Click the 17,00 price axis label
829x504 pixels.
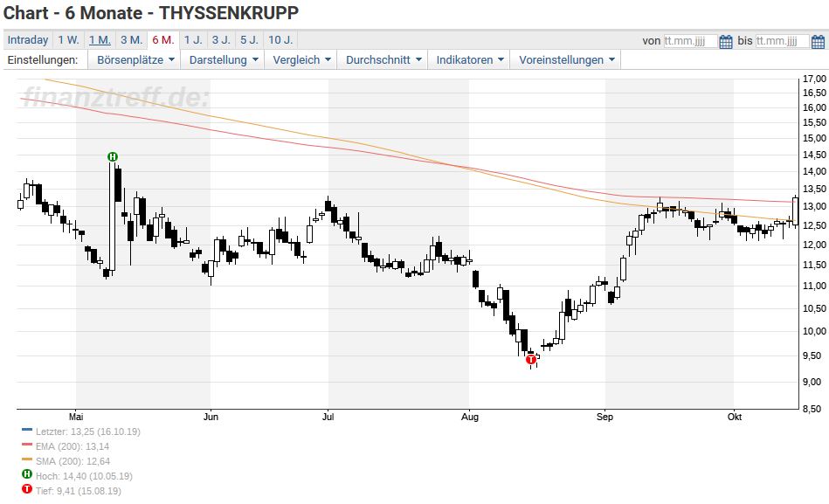814,79
